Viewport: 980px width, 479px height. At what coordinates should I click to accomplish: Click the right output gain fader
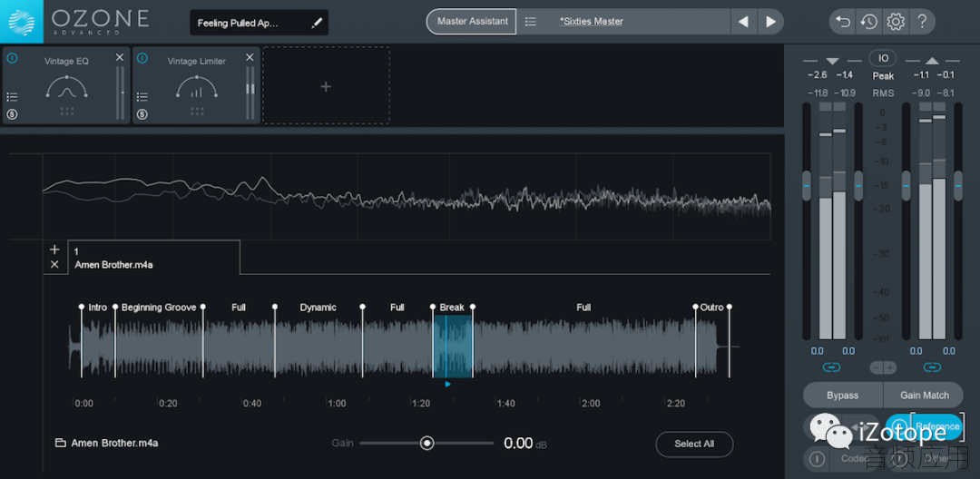click(x=958, y=185)
